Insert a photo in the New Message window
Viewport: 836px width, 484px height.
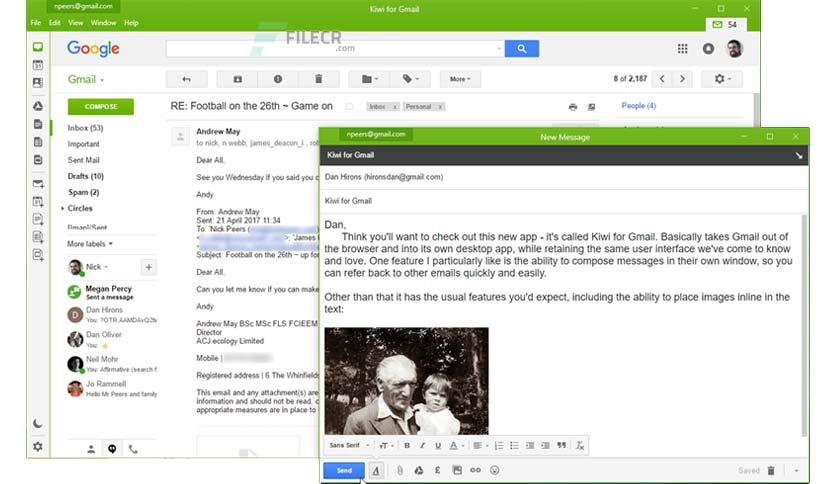click(x=457, y=470)
